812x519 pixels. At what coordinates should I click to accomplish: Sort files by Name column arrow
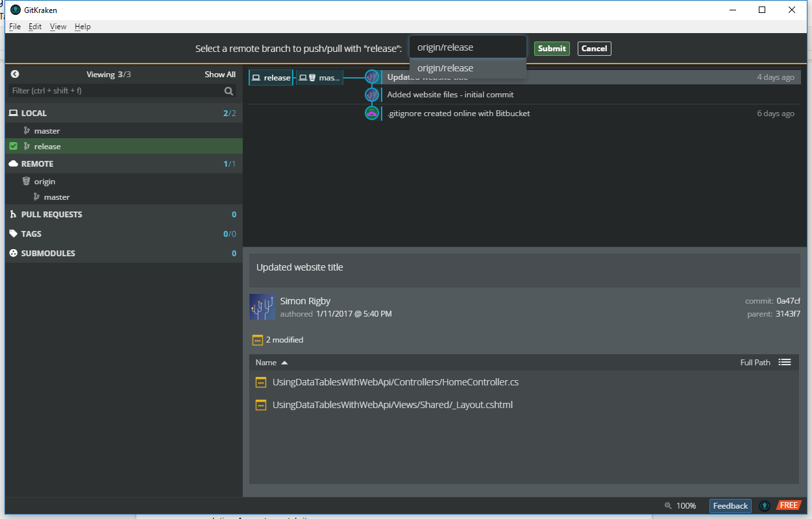(x=284, y=363)
